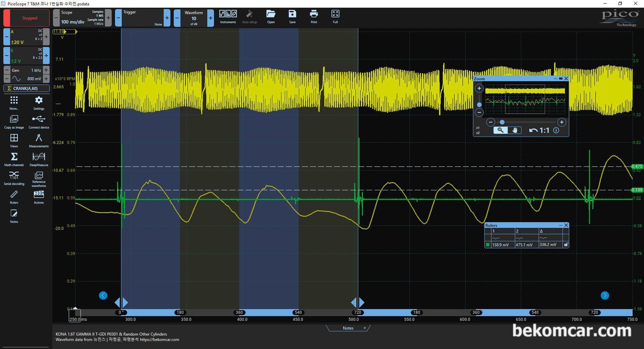
Task: Open CRANK(A,60) math channel options
Action: click(26, 89)
